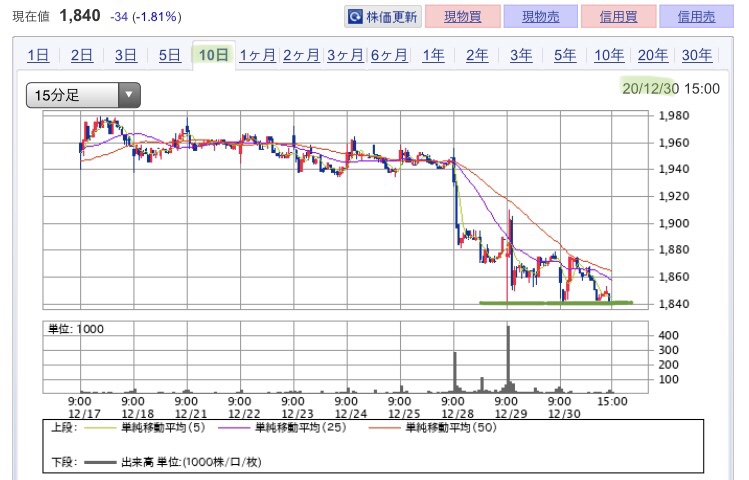This screenshot has width=749, height=480.
Task: Switch chart to 2日 period
Action: (82, 55)
